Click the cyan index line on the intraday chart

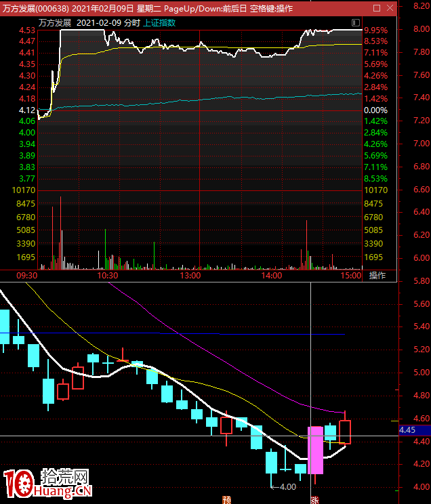[x=199, y=100]
